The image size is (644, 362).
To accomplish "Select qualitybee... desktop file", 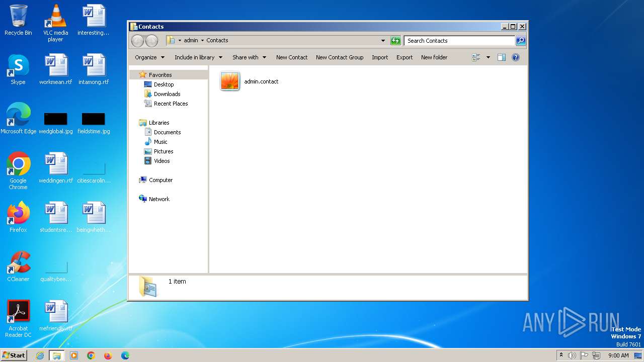I will [55, 272].
